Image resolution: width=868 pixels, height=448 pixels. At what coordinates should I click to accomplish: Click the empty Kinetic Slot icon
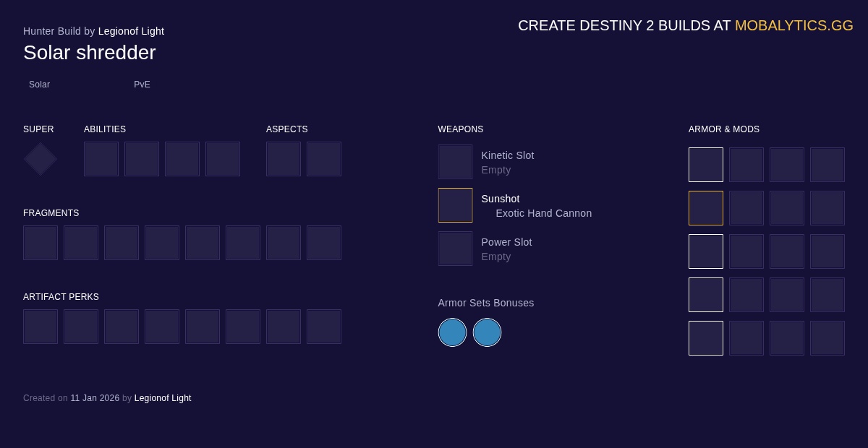point(455,162)
